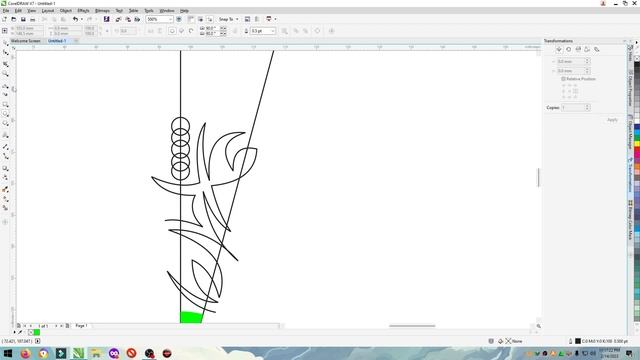Click the CorelDRAW taskbar icon
The image size is (640, 360).
[x=78, y=353]
